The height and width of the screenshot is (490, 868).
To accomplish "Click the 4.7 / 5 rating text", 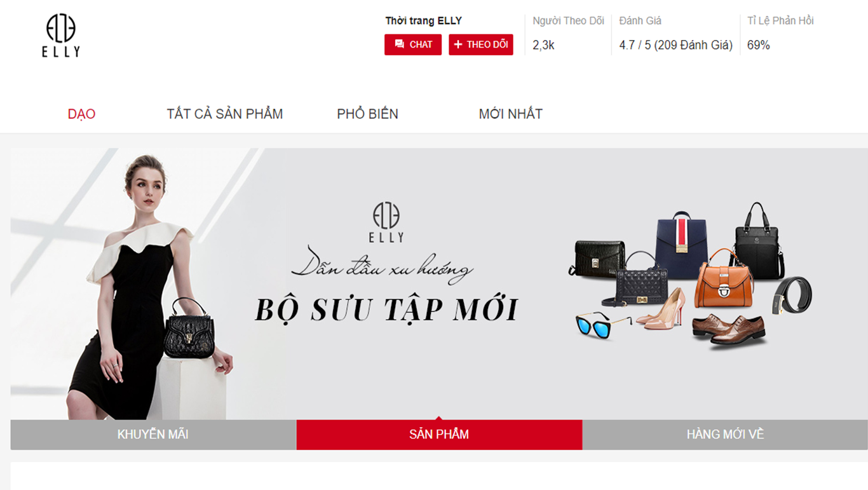I will (676, 45).
